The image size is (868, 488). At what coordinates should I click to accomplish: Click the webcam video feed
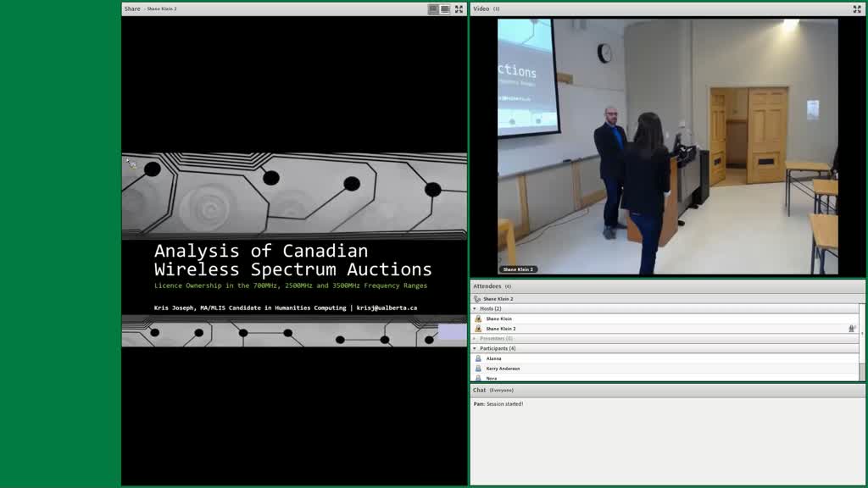coord(668,147)
